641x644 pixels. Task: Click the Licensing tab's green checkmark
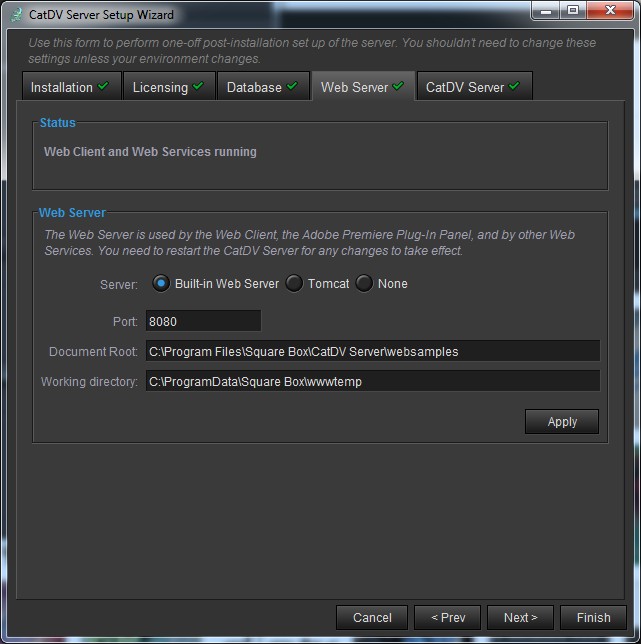[x=198, y=86]
